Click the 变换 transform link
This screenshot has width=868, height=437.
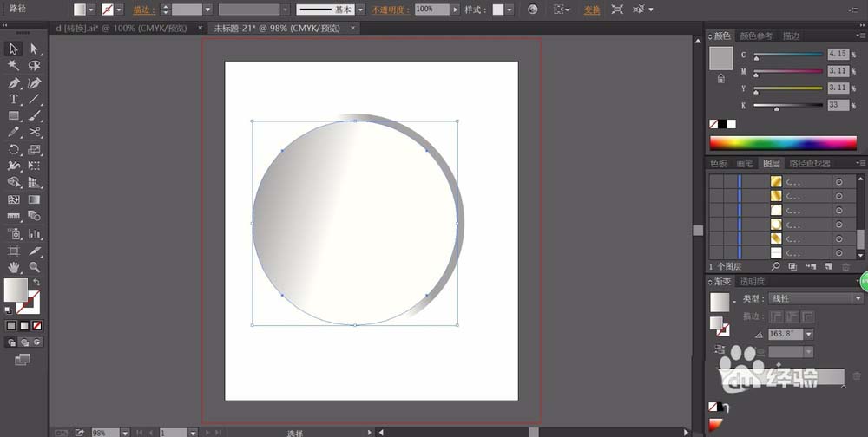[x=592, y=10]
